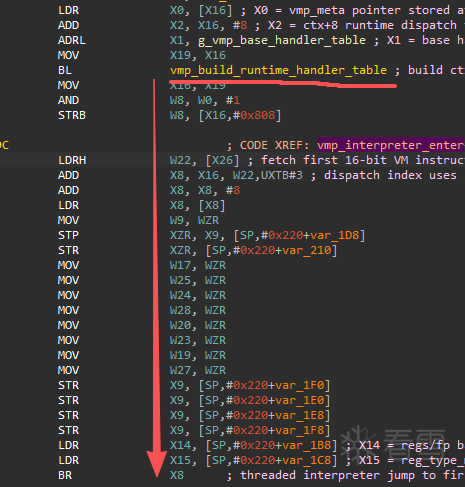Select the 'X15 = reg_type' comment

[405, 460]
